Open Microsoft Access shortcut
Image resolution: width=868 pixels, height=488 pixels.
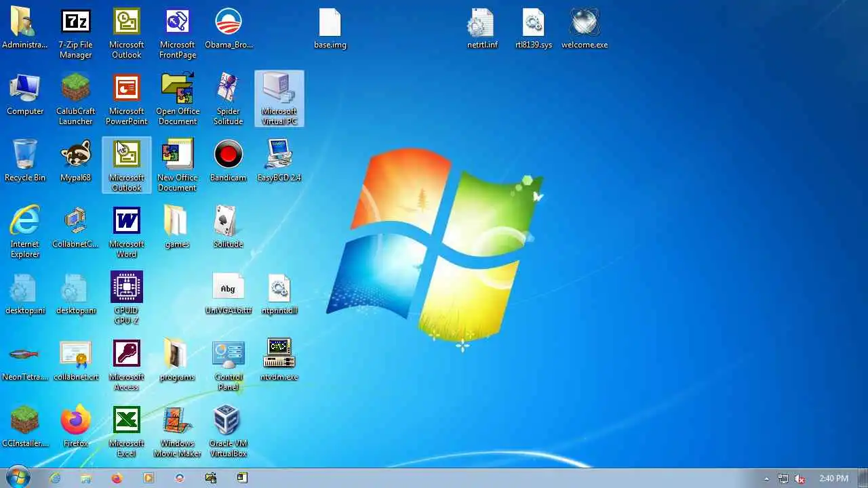[126, 365]
